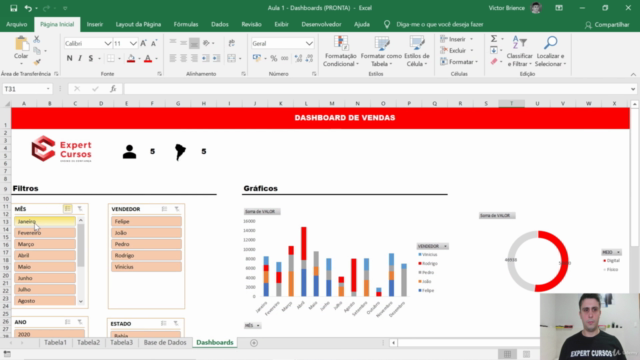Viewport: 640px width, 360px height.
Task: Toggle Bold (N) formatting
Action: tap(69, 58)
